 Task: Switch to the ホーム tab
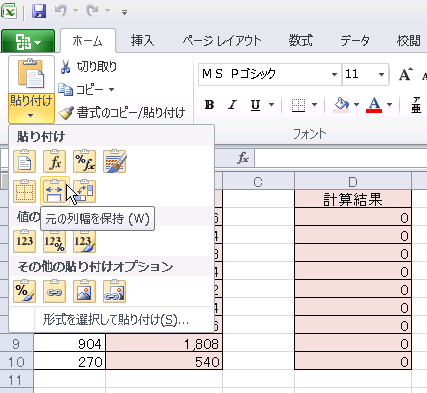(x=88, y=41)
